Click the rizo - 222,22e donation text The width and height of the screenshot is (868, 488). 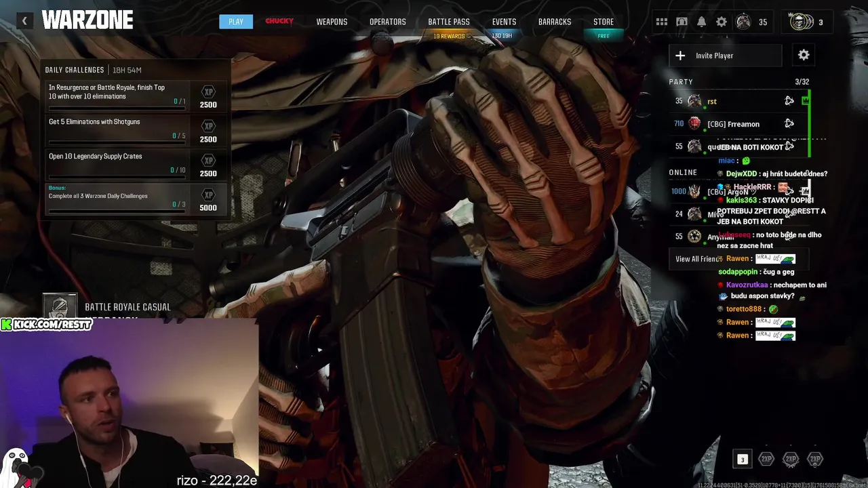point(217,481)
